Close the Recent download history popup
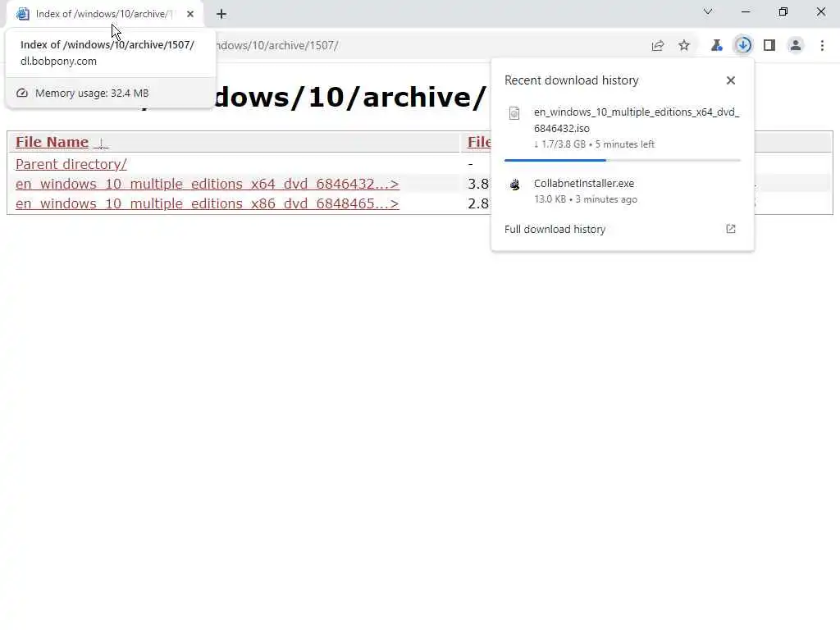Image resolution: width=840 pixels, height=630 pixels. pos(731,80)
